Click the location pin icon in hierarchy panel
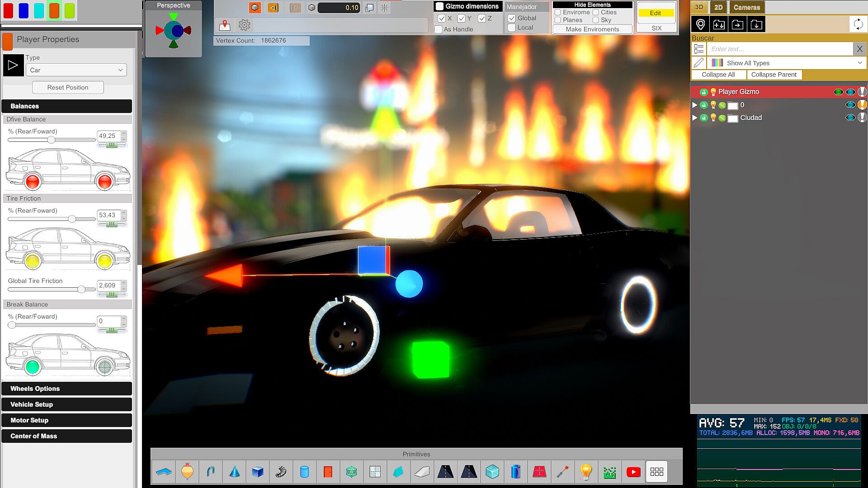This screenshot has width=868, height=488. 700,24
